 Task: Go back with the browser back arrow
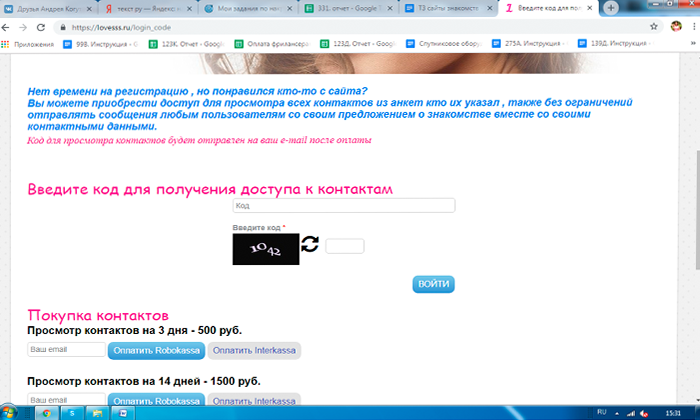click(x=5, y=28)
